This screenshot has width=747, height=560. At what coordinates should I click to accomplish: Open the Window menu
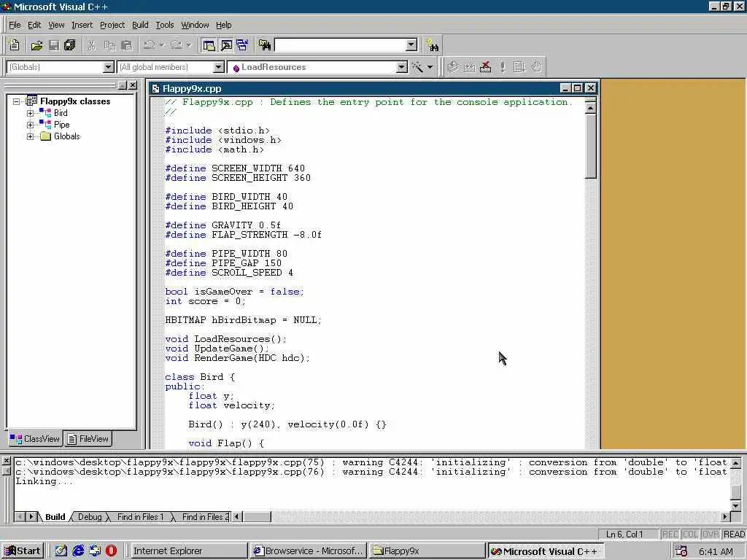[x=195, y=25]
